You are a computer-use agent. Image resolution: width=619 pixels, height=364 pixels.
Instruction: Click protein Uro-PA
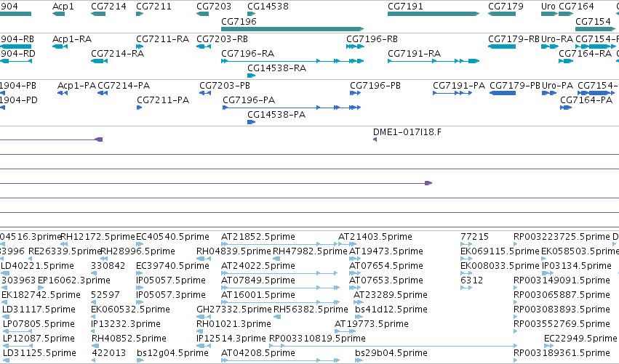pyautogui.click(x=557, y=86)
